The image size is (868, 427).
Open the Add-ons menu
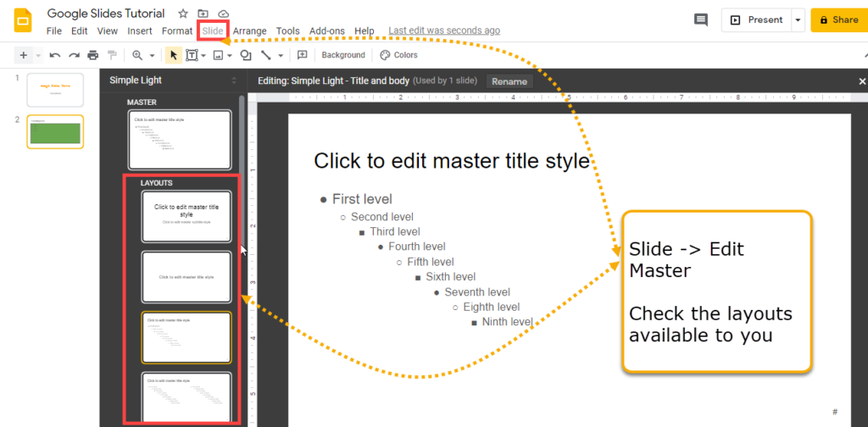(326, 31)
